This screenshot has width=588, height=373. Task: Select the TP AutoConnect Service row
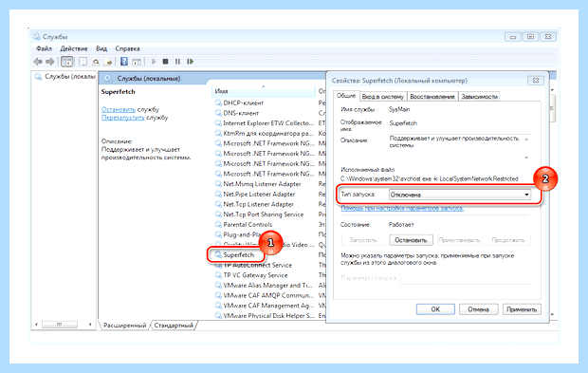pos(258,265)
